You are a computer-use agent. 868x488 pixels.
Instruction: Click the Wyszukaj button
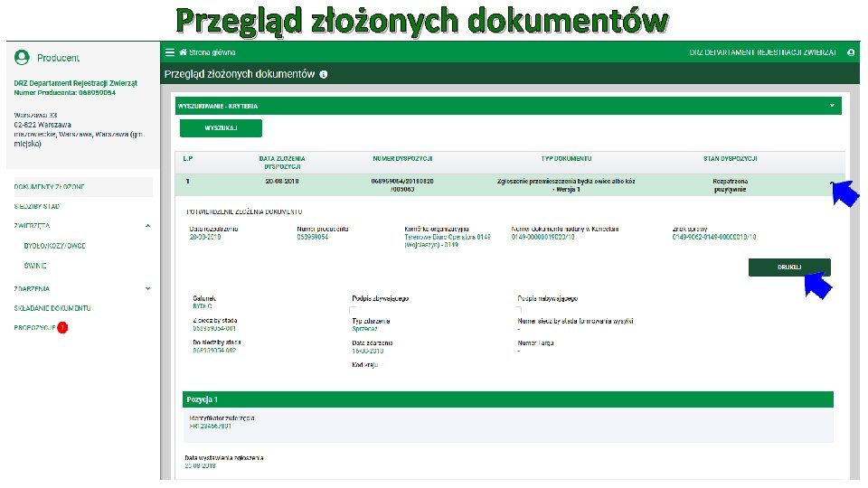pyautogui.click(x=221, y=127)
